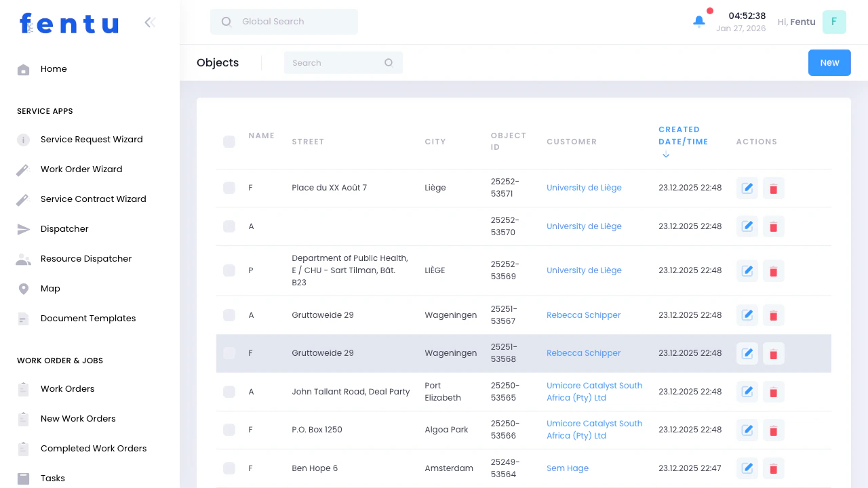Click the notifications bell icon
The image size is (868, 488).
699,21
